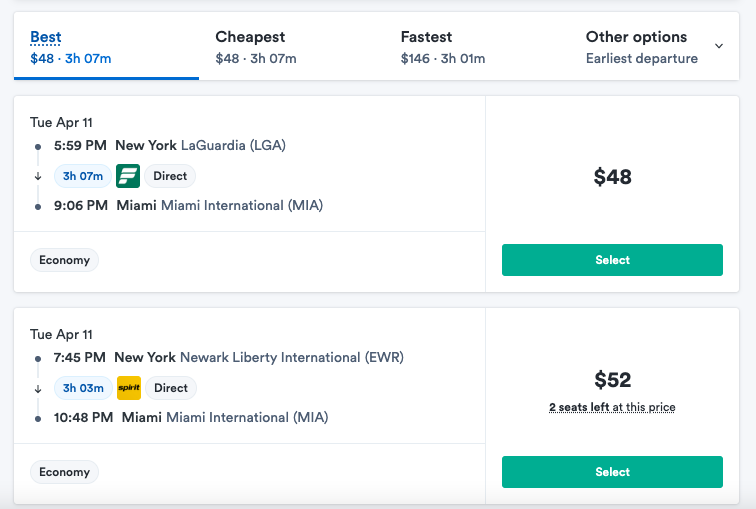
Task: Click the yellow Spirit airline logo
Action: coord(129,388)
